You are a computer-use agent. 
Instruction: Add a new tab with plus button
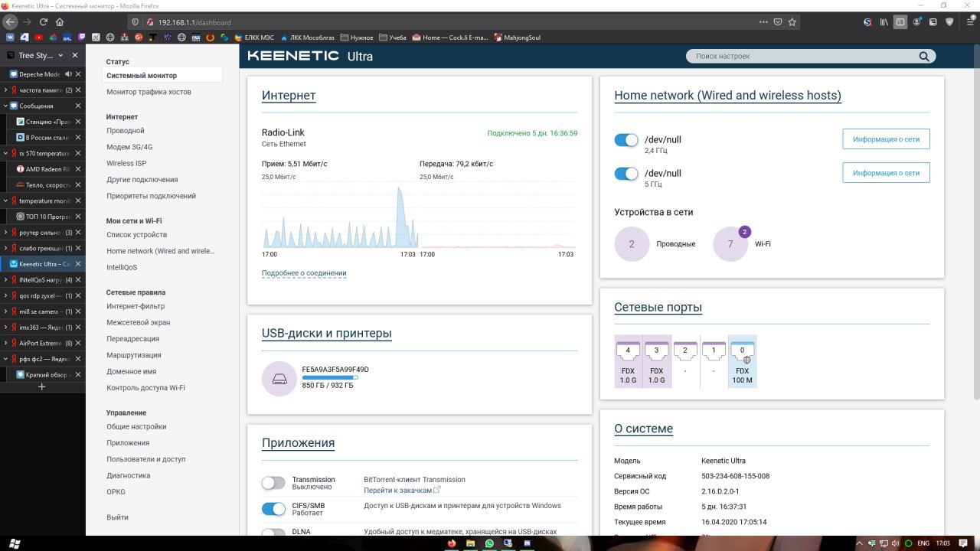point(42,386)
